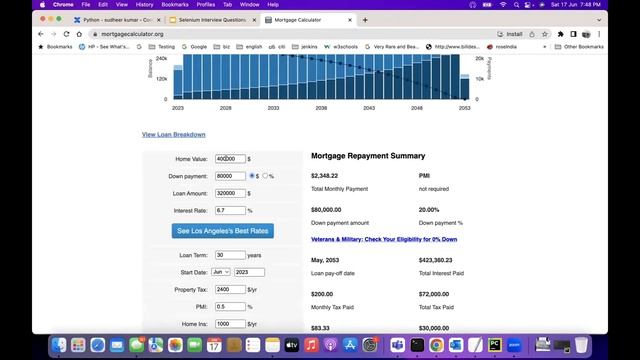The image size is (640, 360).
Task: Launch Music app from the dock
Action: [311, 345]
